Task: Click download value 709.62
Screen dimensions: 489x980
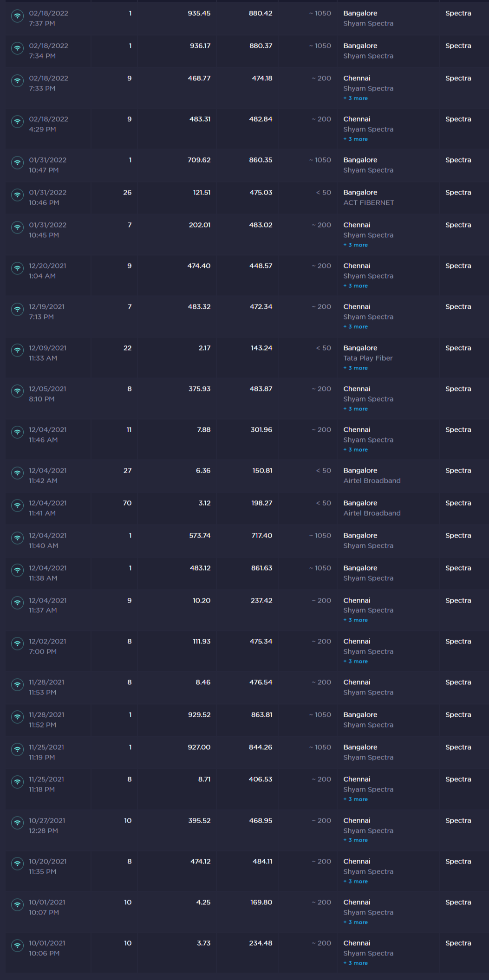Action: tap(200, 160)
